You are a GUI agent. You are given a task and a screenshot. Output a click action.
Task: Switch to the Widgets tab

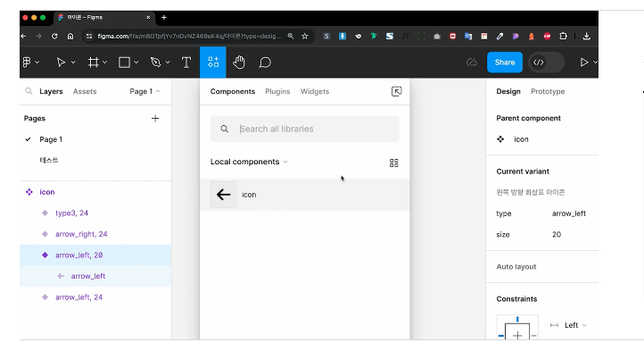tap(315, 91)
